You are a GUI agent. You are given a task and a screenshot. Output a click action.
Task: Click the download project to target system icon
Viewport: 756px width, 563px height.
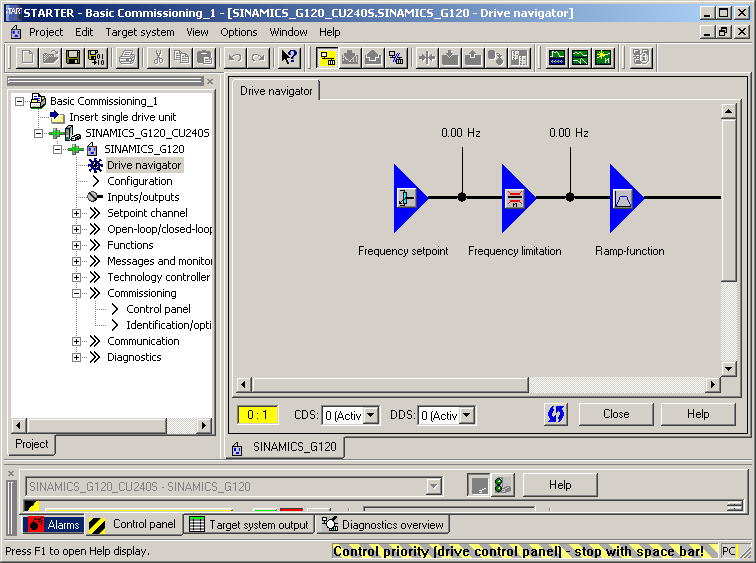(x=351, y=58)
